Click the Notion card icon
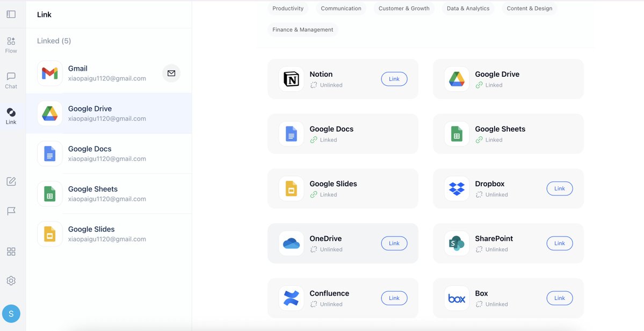Screen dimensions: 644x331 tap(291, 79)
